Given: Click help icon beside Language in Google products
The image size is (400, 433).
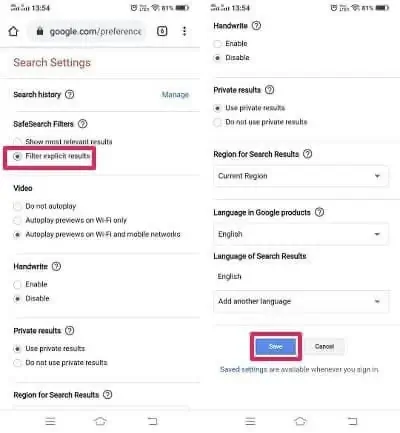Looking at the screenshot, I should 320,212.
